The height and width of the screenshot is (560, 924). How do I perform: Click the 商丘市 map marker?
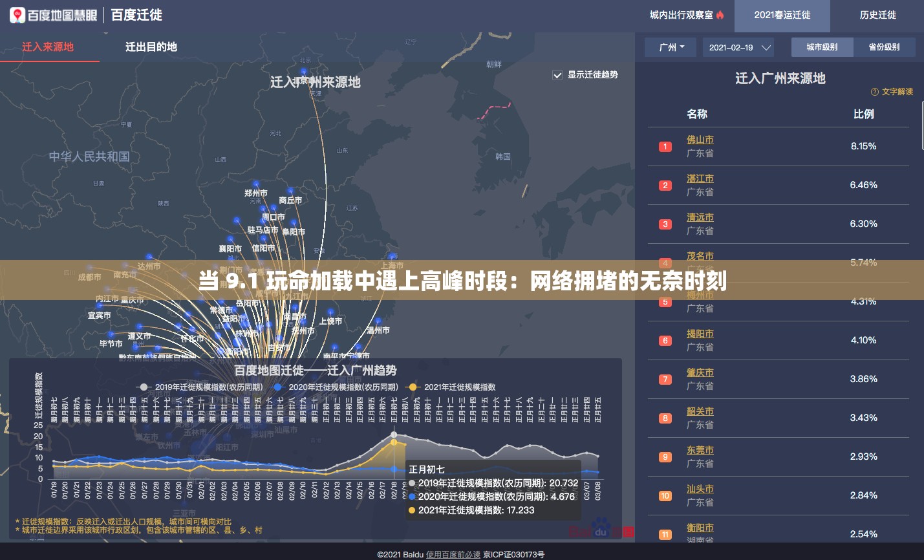[x=290, y=192]
